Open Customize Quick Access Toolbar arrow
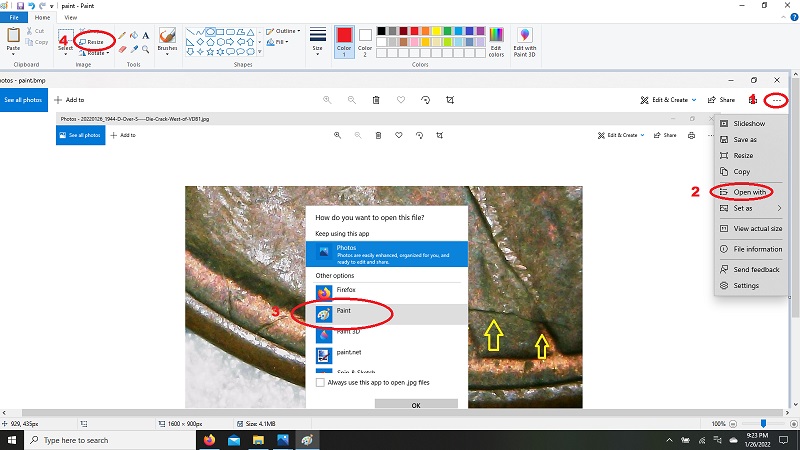Viewport: 800px width, 450px height. pyautogui.click(x=52, y=6)
